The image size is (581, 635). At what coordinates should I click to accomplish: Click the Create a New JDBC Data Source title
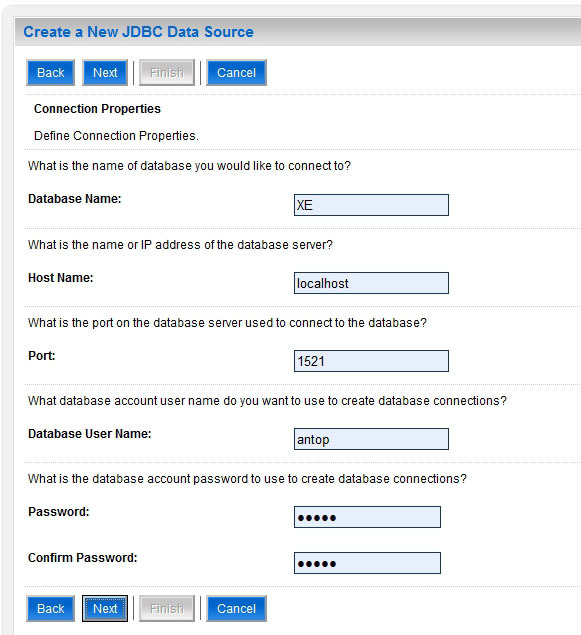[138, 32]
